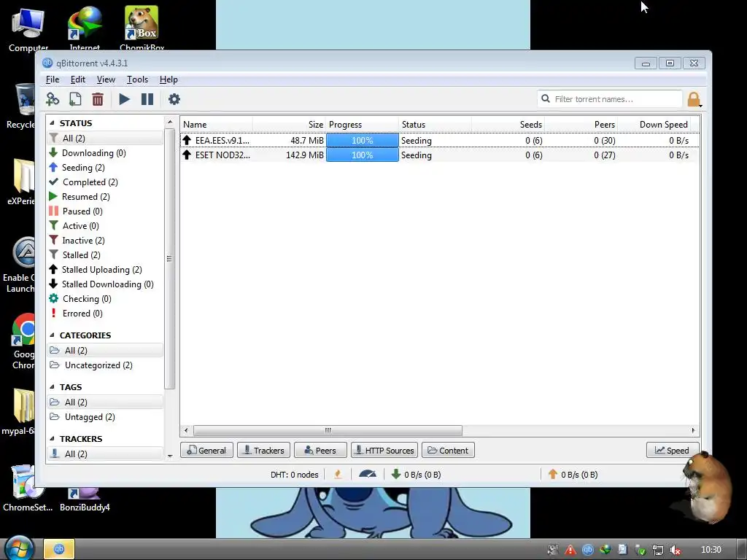Click the progress bar of ESET NOD32 torrent
This screenshot has height=560, width=747.
point(362,155)
